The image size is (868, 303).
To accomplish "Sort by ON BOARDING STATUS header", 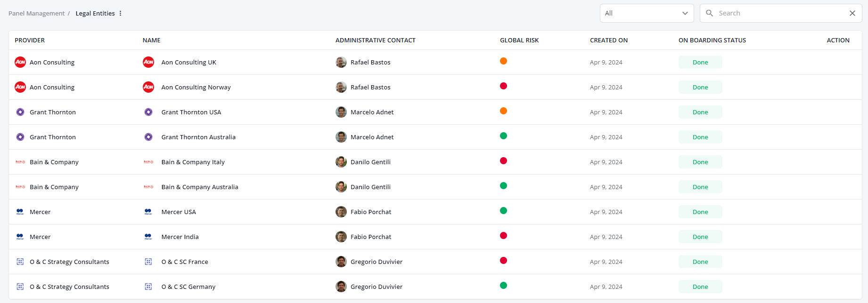I will [x=712, y=40].
